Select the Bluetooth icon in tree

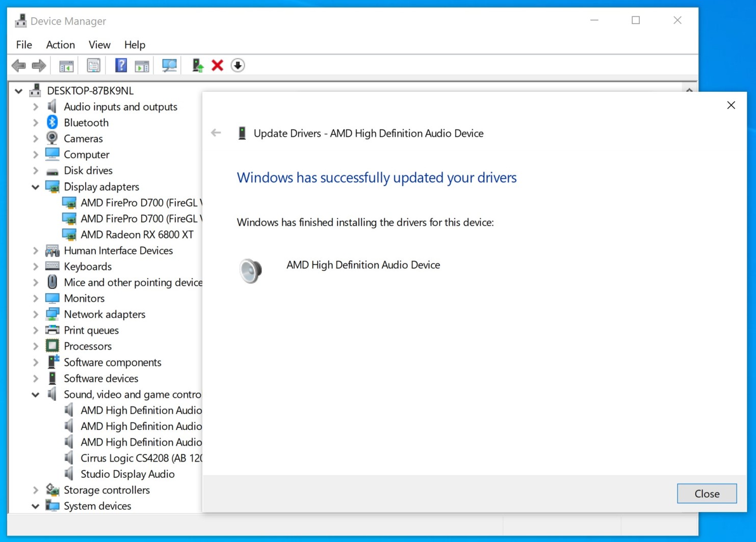(x=52, y=122)
